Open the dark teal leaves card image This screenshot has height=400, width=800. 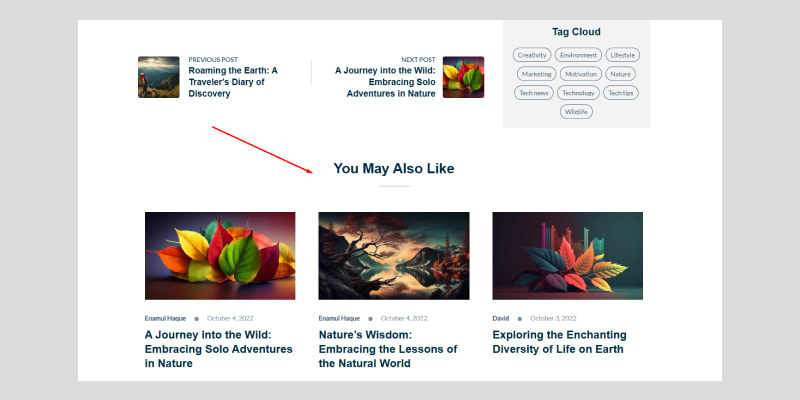point(567,256)
